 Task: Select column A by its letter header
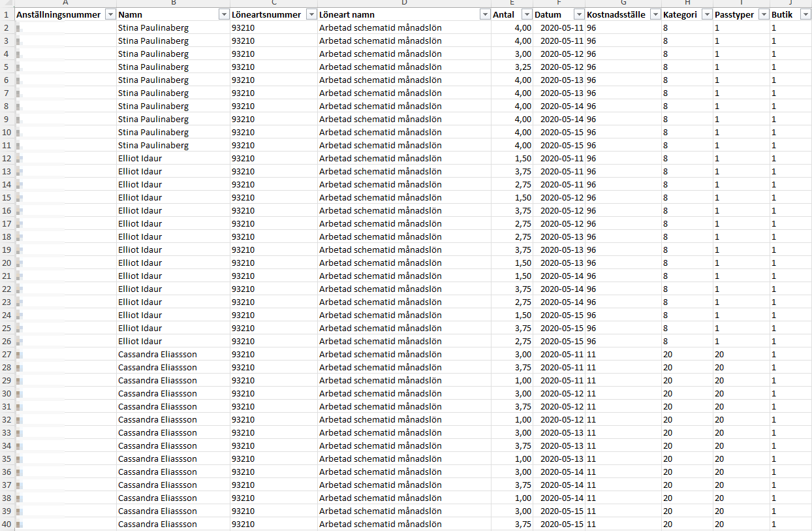point(65,3)
